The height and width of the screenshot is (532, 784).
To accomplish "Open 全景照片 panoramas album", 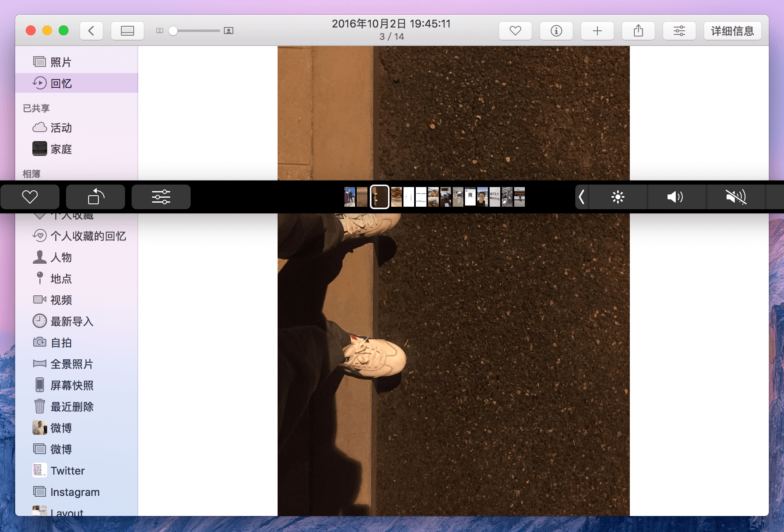I will [x=77, y=364].
